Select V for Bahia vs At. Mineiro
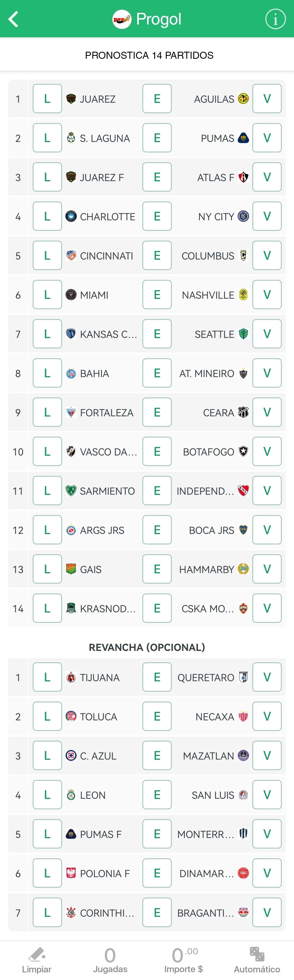This screenshot has height=980, width=294. click(x=267, y=373)
